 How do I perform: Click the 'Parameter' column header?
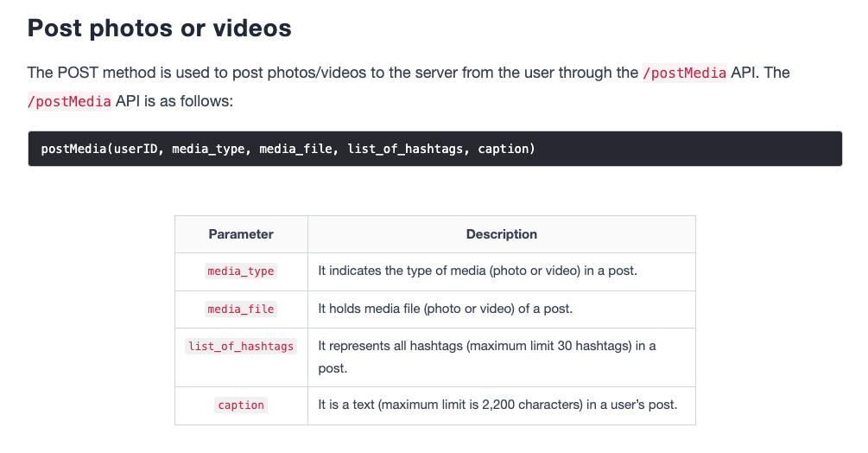pos(241,234)
